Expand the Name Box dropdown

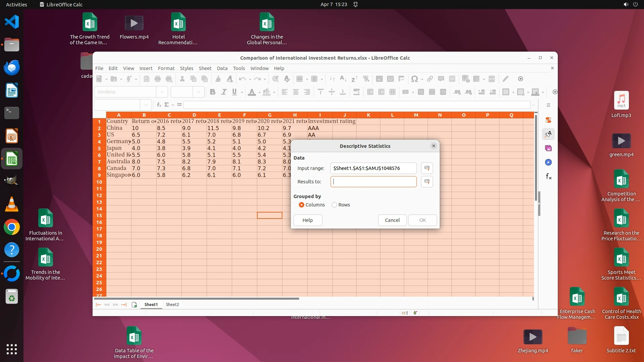(x=146, y=105)
